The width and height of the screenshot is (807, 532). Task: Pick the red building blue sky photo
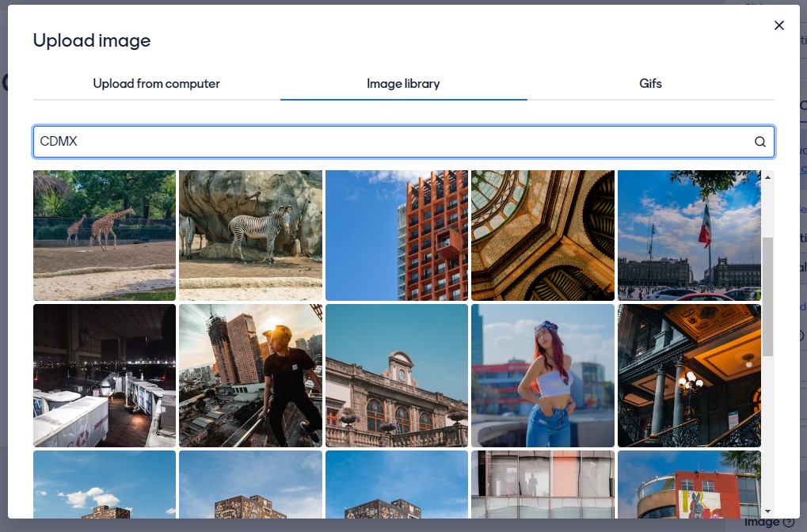[397, 235]
